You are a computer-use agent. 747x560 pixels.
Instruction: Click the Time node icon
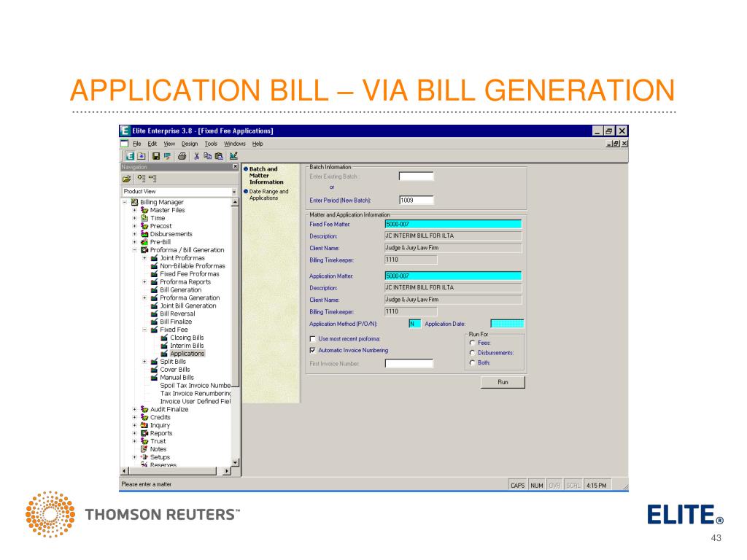(x=144, y=218)
